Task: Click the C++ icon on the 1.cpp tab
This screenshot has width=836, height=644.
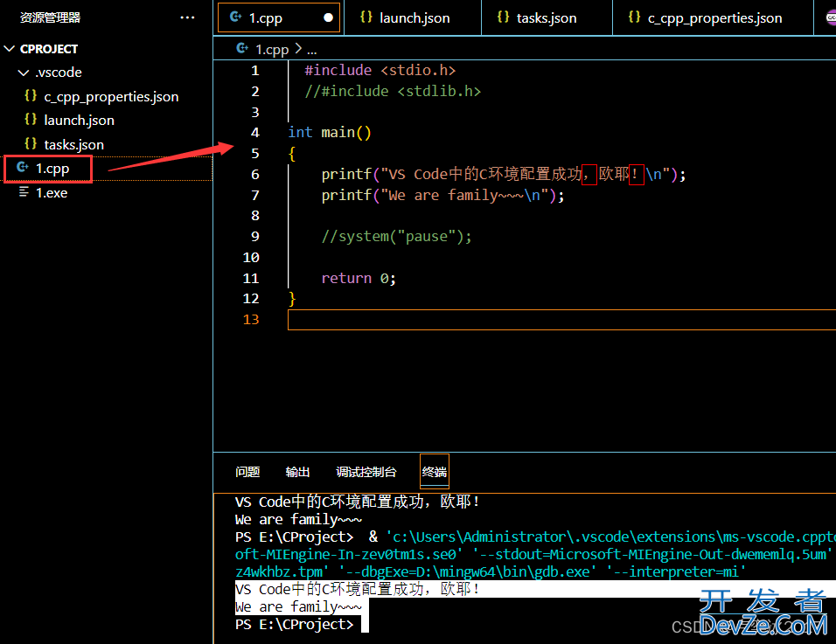Action: 235,17
